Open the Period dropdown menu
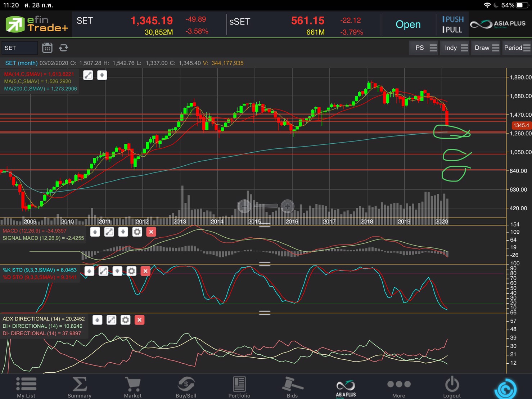 point(517,48)
